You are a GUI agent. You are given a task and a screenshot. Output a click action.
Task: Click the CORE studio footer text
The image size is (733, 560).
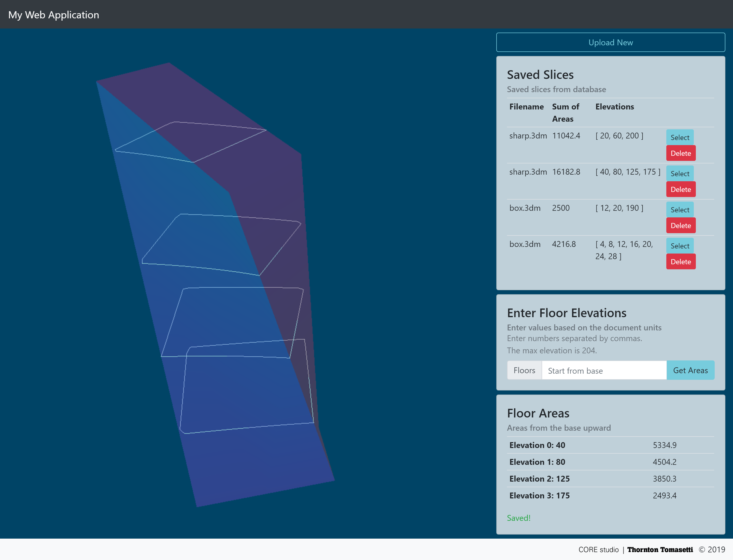point(598,550)
